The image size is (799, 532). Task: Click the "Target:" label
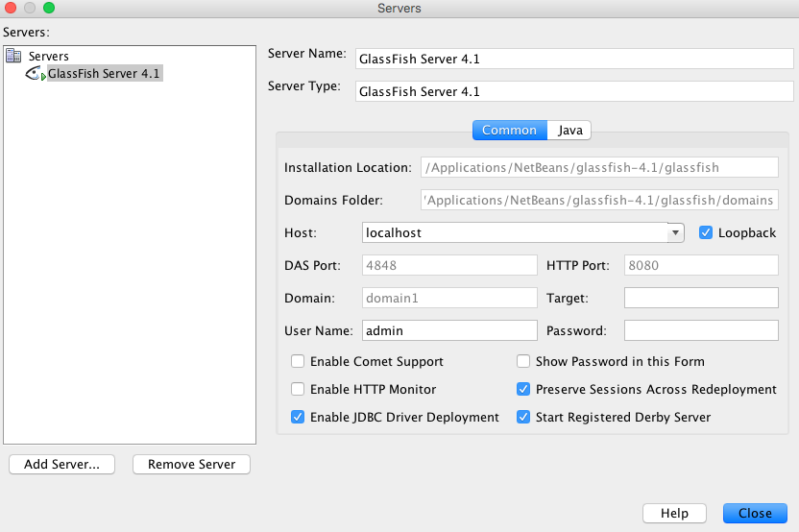[568, 298]
